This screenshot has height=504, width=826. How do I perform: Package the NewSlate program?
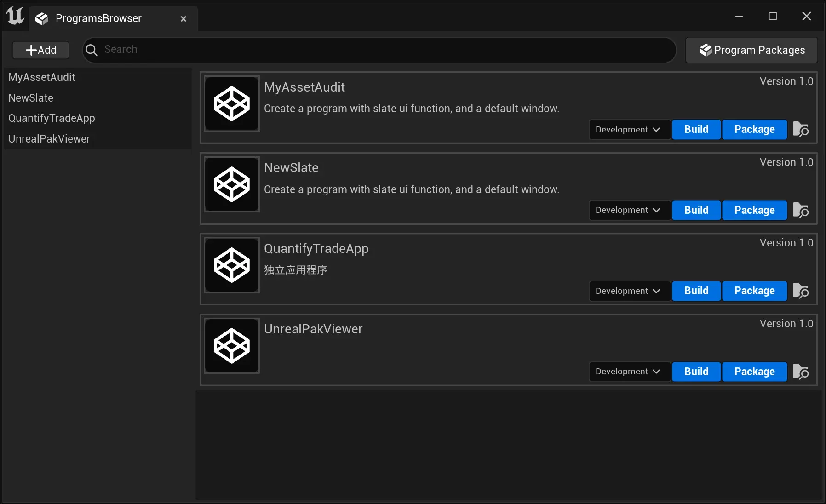[x=754, y=211]
